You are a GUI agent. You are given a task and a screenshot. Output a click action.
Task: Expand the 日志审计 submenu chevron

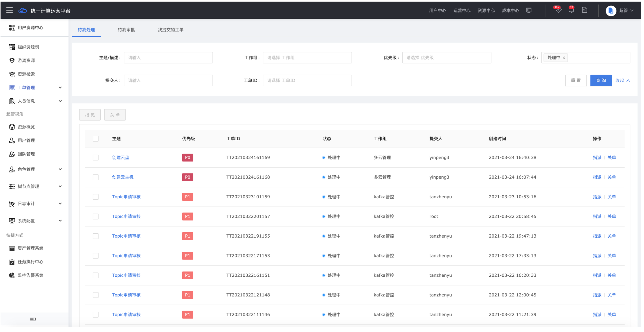click(60, 204)
